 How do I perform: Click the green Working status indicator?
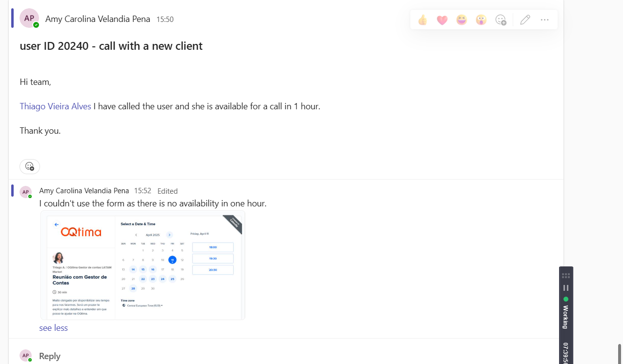pos(566,299)
